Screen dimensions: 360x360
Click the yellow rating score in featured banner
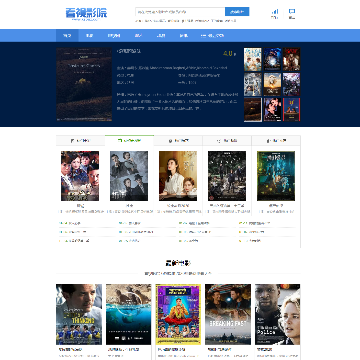(229, 53)
